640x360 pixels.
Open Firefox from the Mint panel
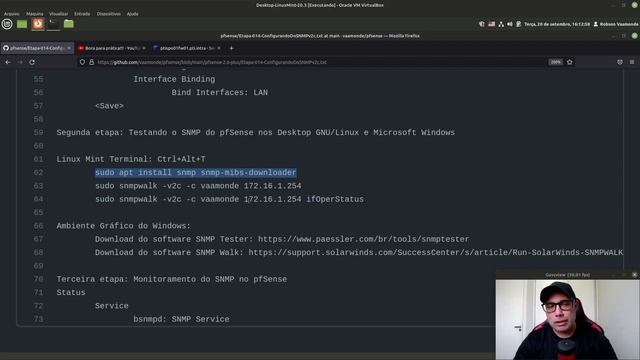38,24
